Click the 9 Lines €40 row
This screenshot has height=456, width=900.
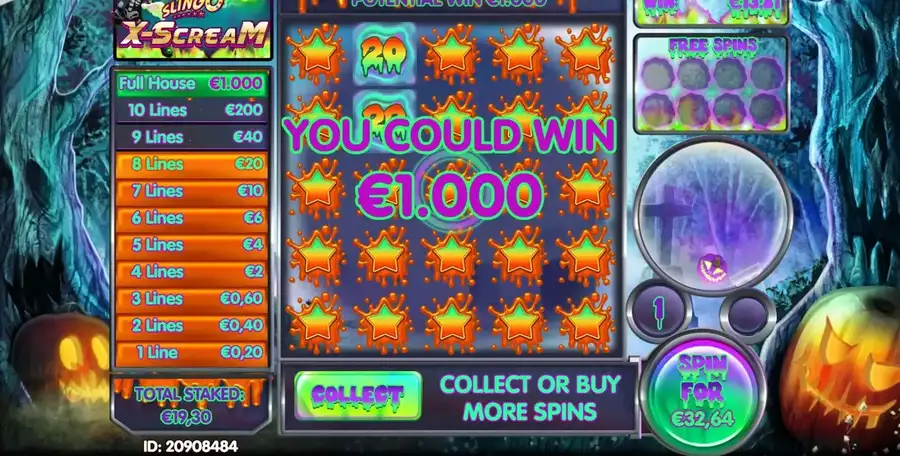pos(192,137)
